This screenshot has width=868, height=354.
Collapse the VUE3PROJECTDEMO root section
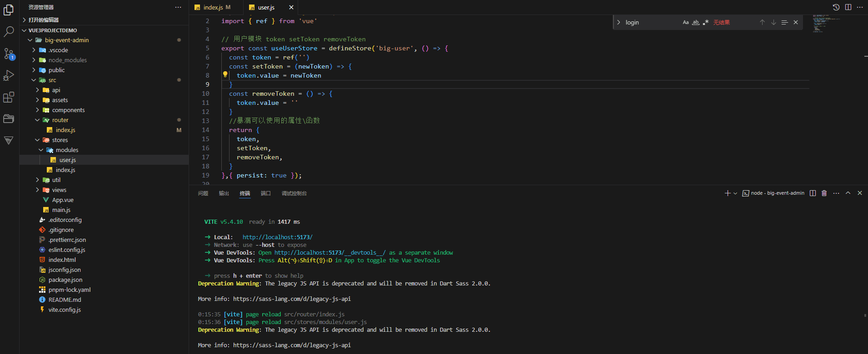pyautogui.click(x=104, y=30)
